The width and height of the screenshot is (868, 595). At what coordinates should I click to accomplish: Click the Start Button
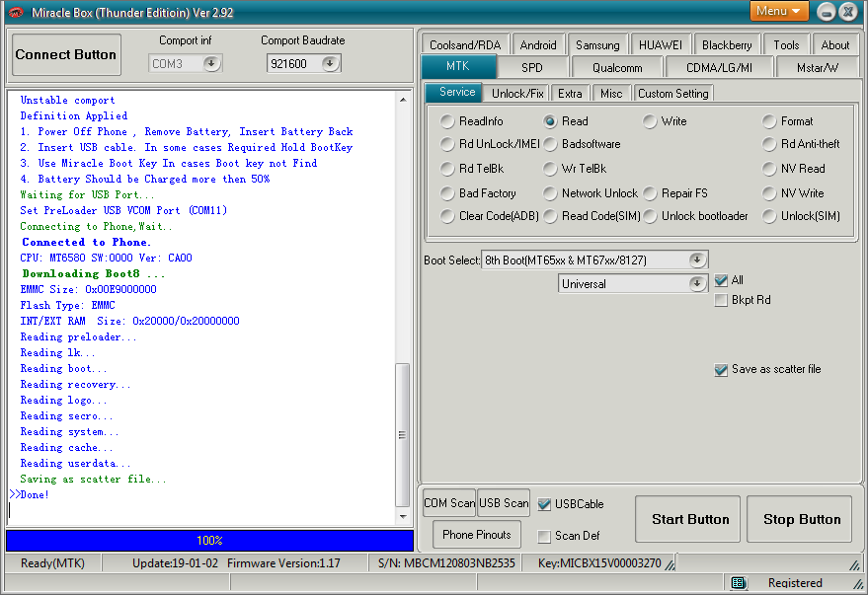point(687,519)
